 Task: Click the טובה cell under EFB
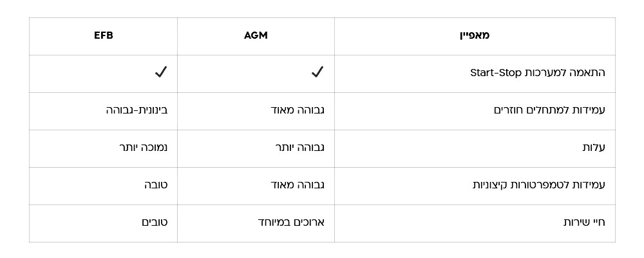[156, 185]
